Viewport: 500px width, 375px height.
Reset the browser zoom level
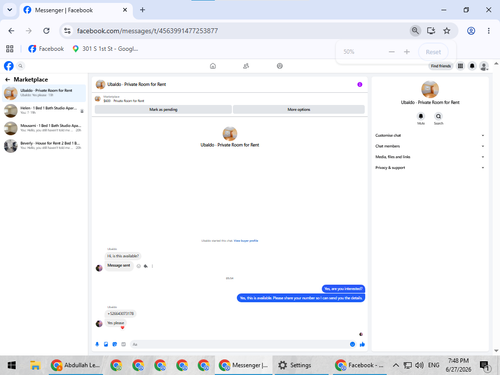click(433, 52)
